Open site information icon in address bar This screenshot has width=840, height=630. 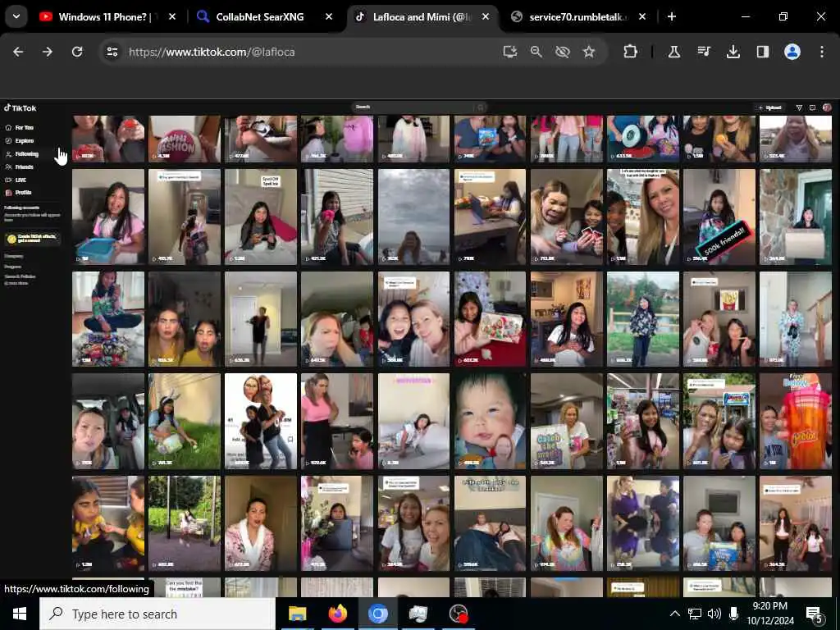[112, 52]
